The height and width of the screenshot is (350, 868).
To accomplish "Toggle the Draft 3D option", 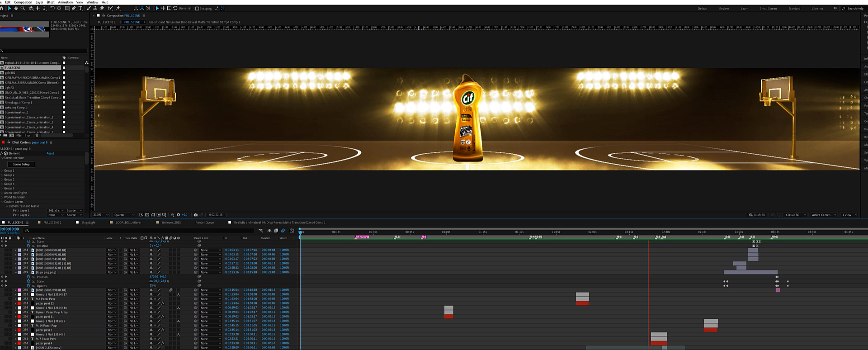I will click(x=757, y=215).
